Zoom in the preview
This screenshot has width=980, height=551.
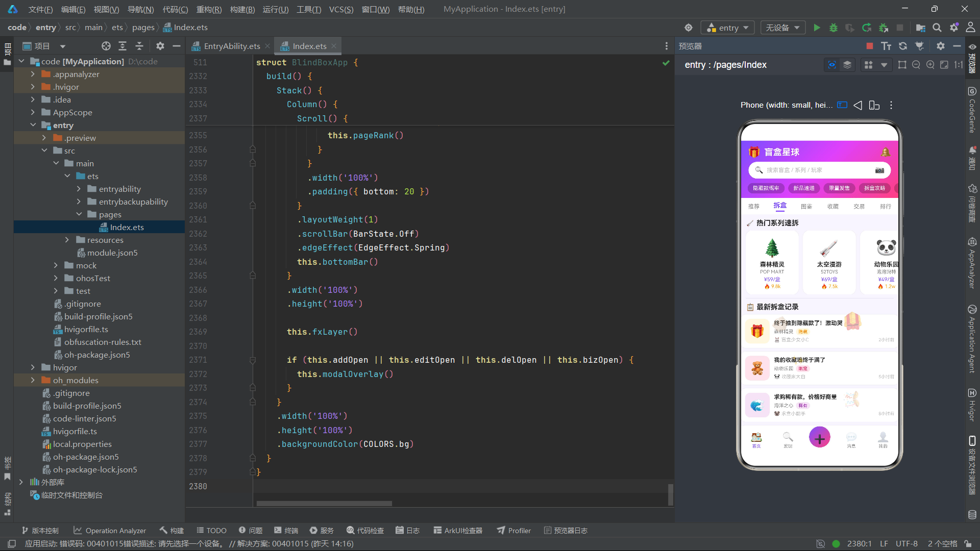930,65
